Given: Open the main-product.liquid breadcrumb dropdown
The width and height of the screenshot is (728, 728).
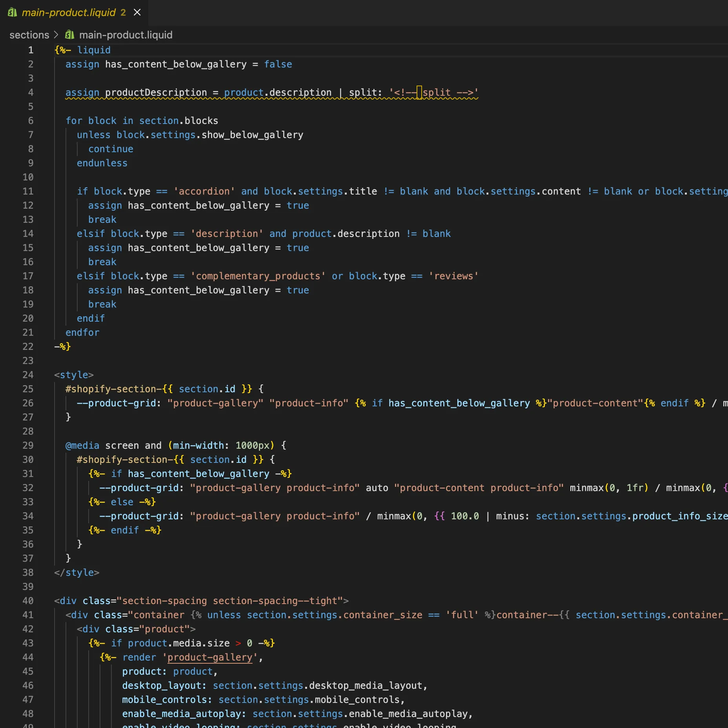Looking at the screenshot, I should click(126, 35).
